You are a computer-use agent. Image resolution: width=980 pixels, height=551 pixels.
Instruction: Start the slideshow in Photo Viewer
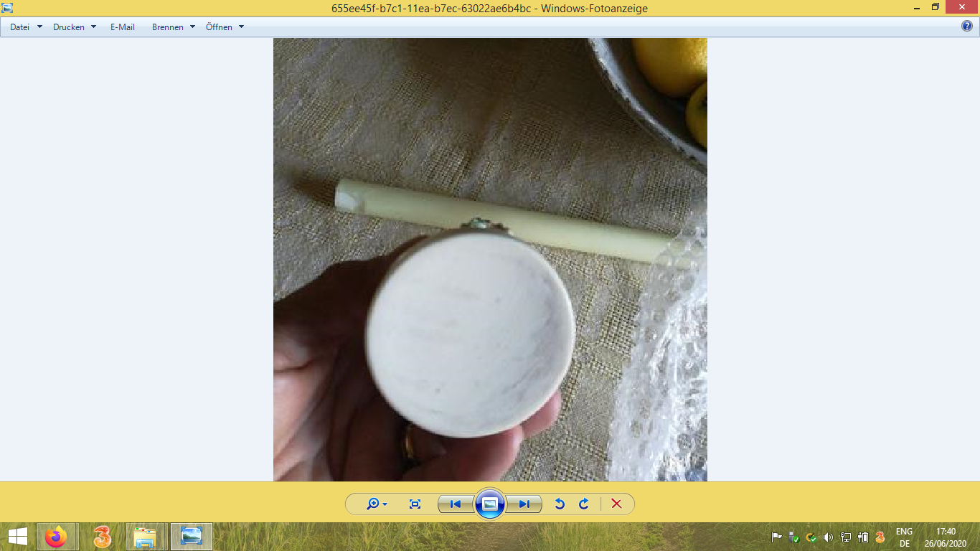coord(489,504)
